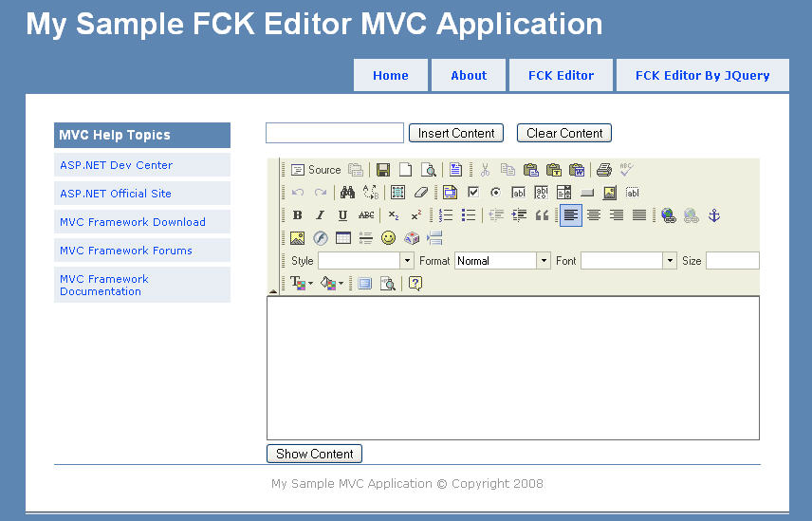Insert numbered list
The image size is (812, 521).
click(445, 215)
